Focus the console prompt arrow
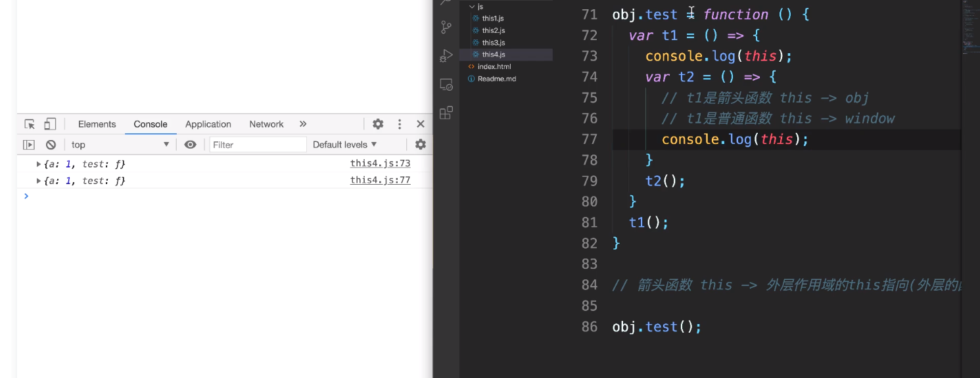This screenshot has width=980, height=378. pos(26,196)
